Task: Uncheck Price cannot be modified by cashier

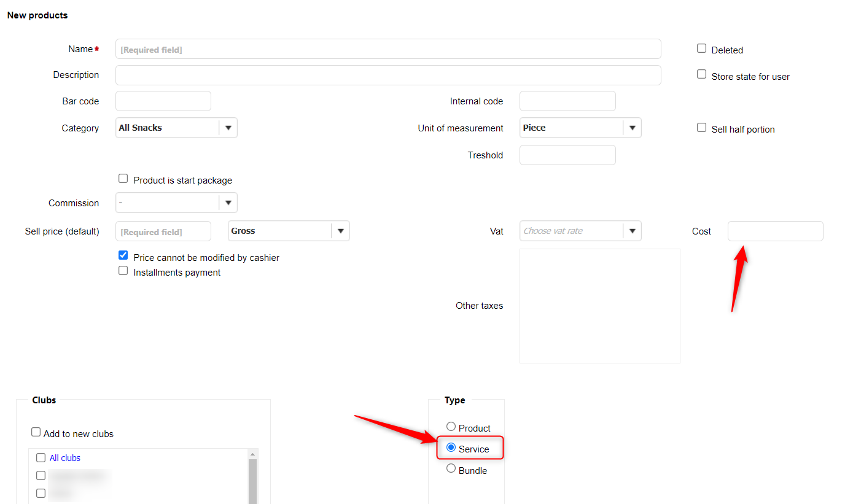Action: point(123,255)
